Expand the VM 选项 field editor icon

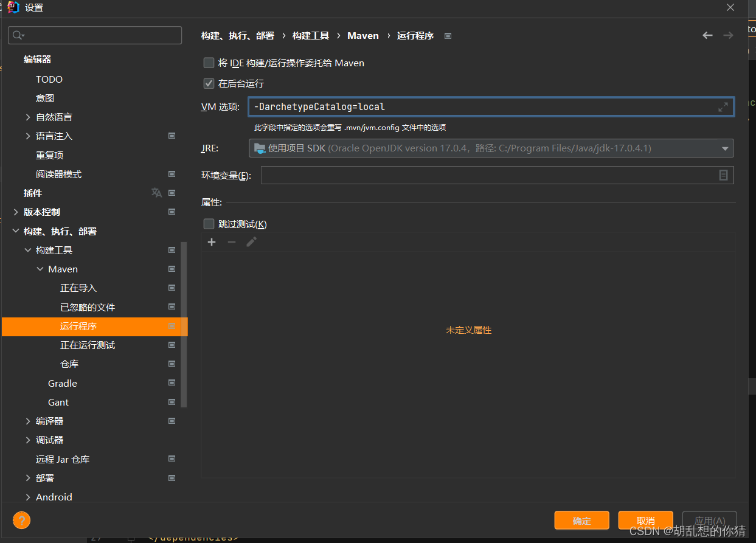pos(723,107)
